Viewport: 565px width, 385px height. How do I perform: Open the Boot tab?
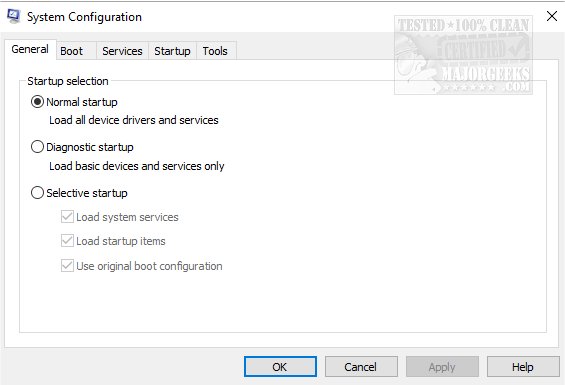tap(72, 51)
